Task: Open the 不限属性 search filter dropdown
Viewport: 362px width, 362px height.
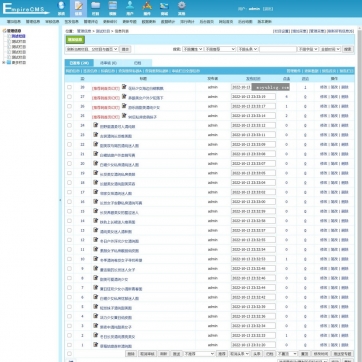Action: (x=192, y=49)
